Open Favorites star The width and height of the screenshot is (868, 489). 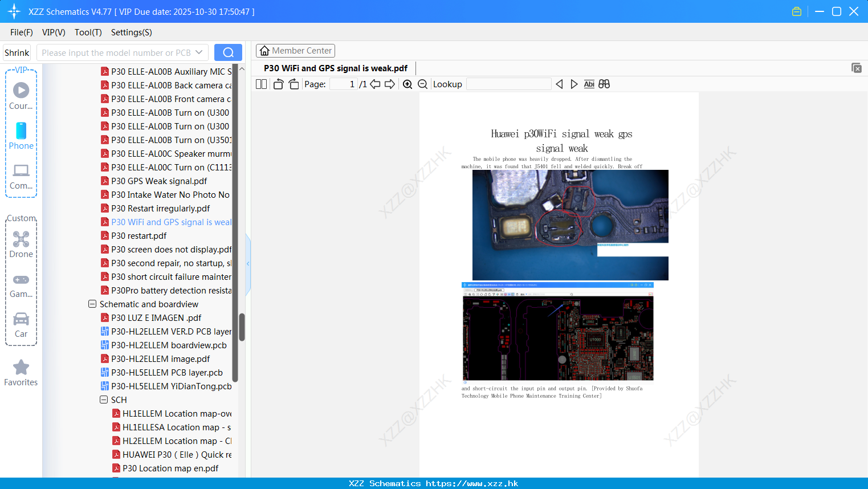(21, 373)
